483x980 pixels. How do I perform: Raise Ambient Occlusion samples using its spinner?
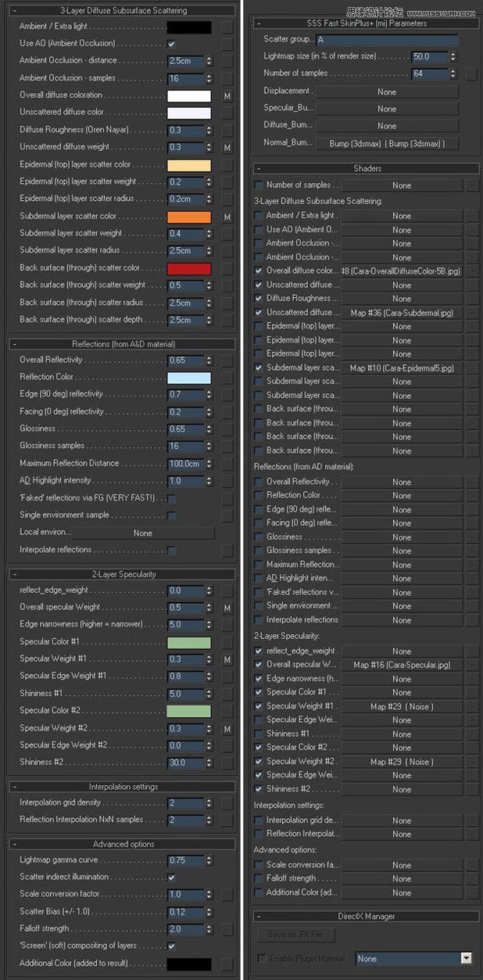[207, 74]
